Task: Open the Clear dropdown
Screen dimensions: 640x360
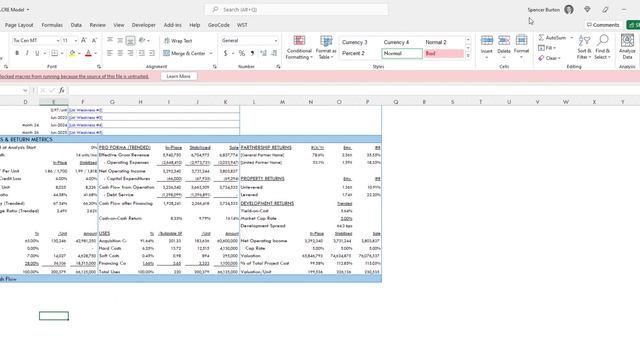Action: [x=549, y=58]
